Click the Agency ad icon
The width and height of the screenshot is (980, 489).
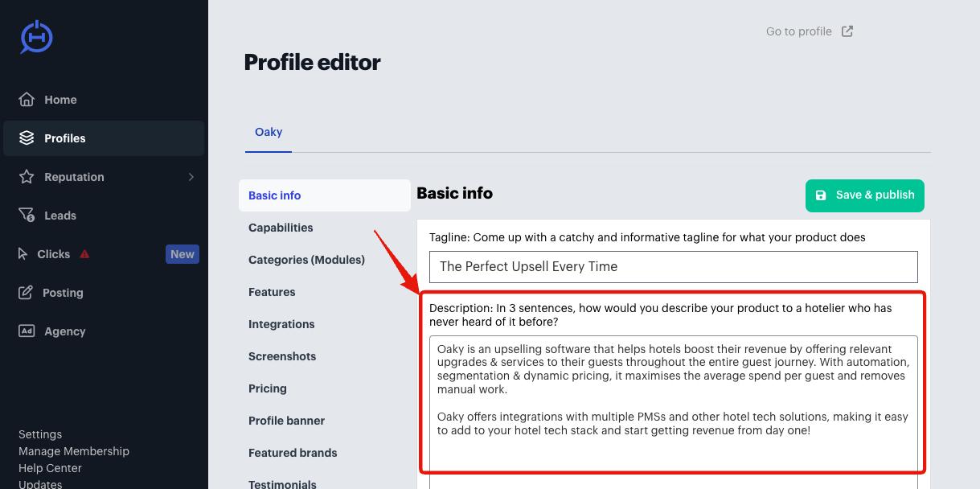pyautogui.click(x=27, y=331)
